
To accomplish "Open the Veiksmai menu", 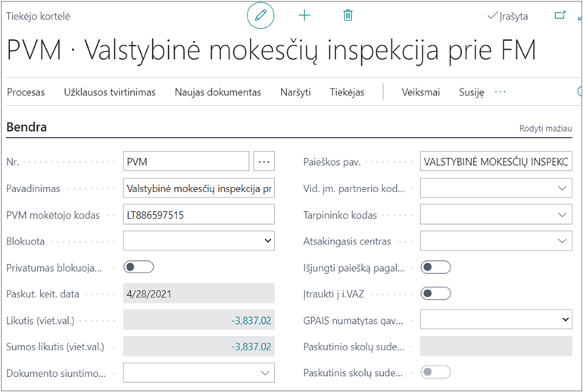I will pos(420,92).
